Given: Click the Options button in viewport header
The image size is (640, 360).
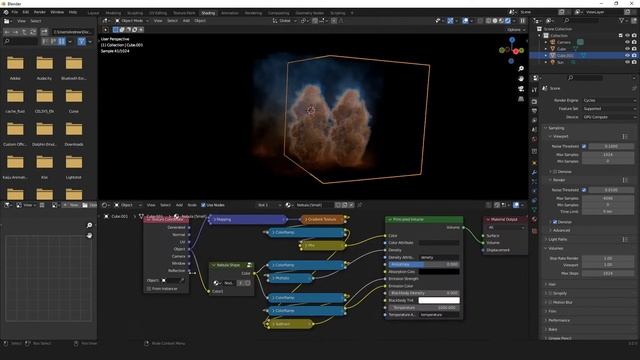Looking at the screenshot, I should pyautogui.click(x=516, y=29).
